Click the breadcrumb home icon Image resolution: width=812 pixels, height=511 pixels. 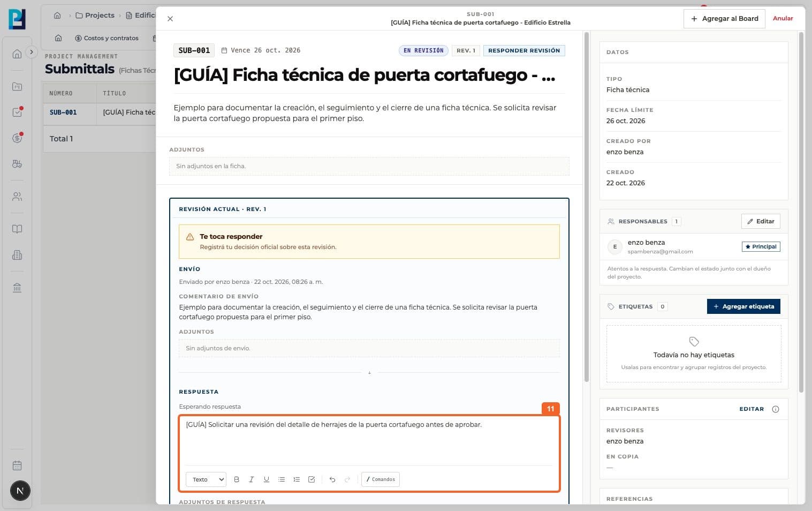(57, 16)
